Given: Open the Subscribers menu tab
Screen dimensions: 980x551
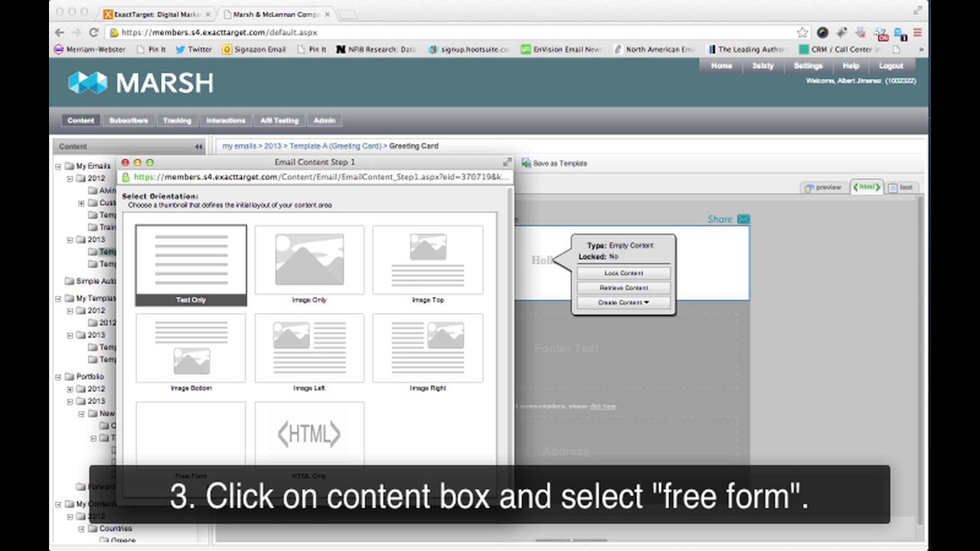Looking at the screenshot, I should pyautogui.click(x=128, y=120).
